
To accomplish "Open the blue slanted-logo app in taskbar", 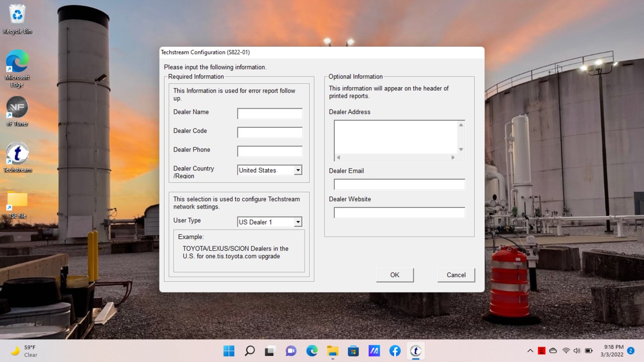I will tap(374, 350).
